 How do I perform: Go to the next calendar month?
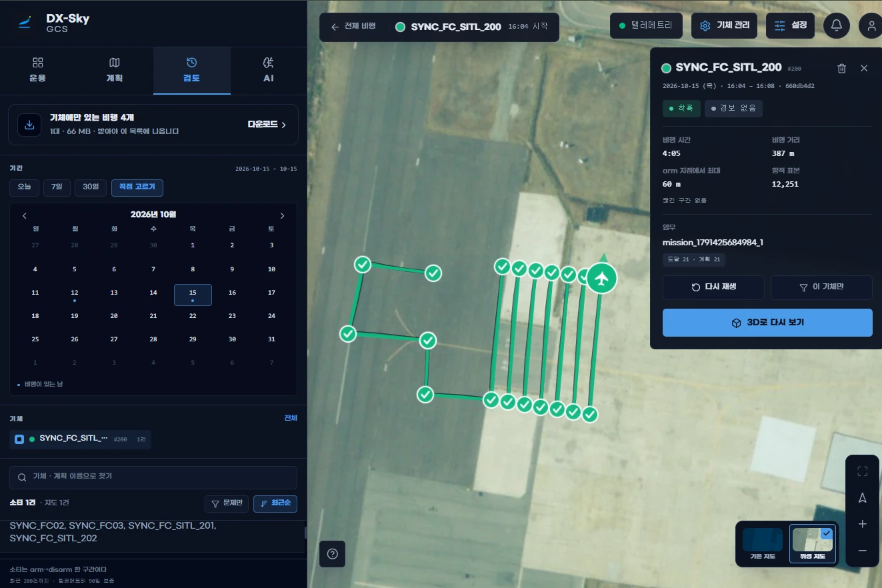click(282, 215)
